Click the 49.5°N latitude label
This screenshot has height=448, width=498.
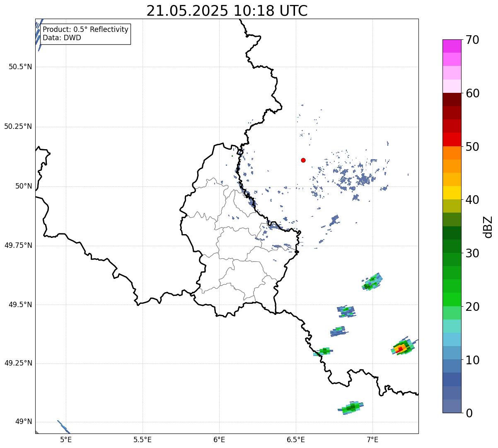tap(20, 305)
